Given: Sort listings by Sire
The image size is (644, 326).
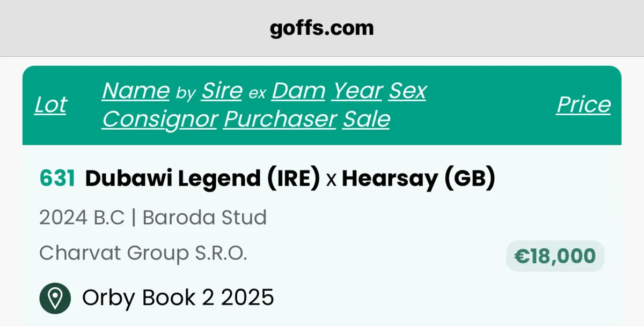Looking at the screenshot, I should click(x=221, y=91).
